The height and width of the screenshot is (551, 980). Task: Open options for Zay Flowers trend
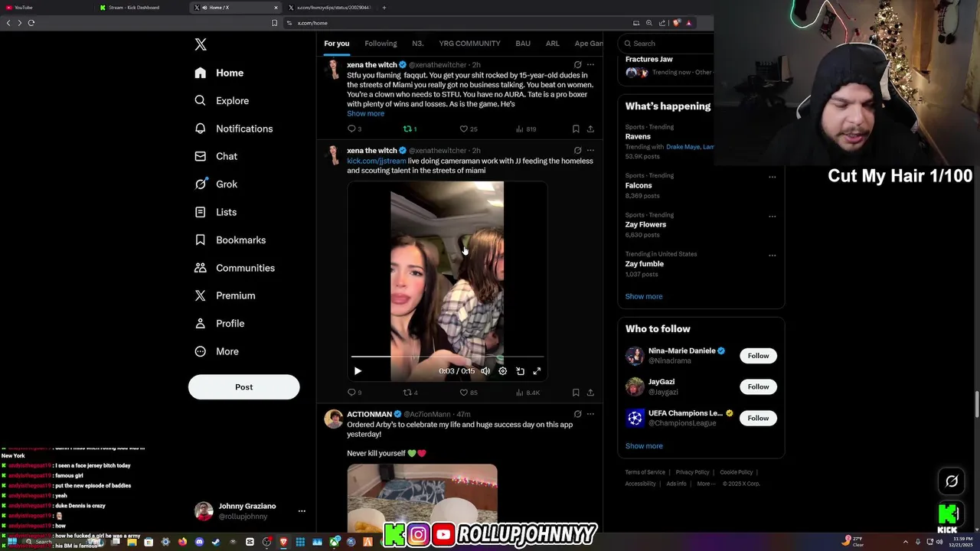click(x=772, y=217)
